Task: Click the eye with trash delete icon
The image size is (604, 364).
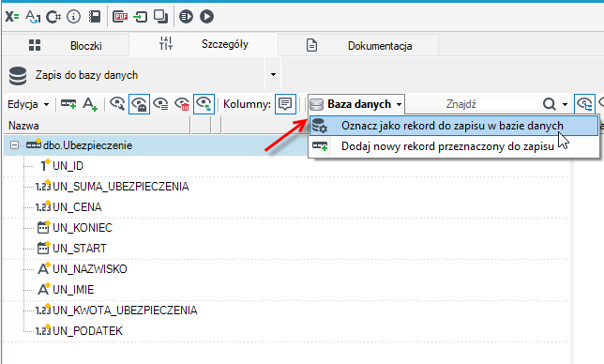Action: click(x=182, y=104)
